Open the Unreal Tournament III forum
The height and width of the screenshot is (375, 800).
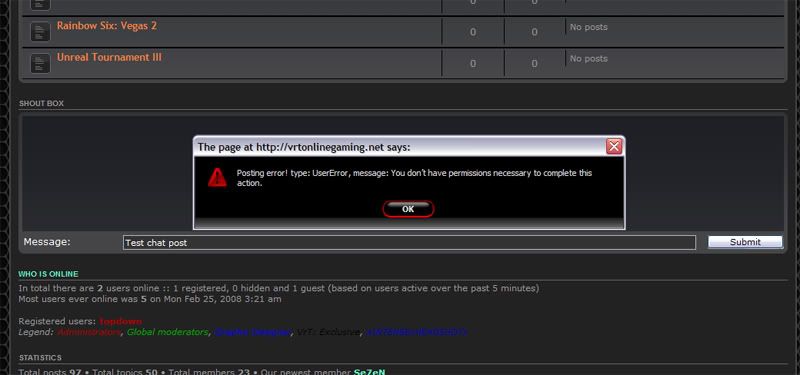109,57
